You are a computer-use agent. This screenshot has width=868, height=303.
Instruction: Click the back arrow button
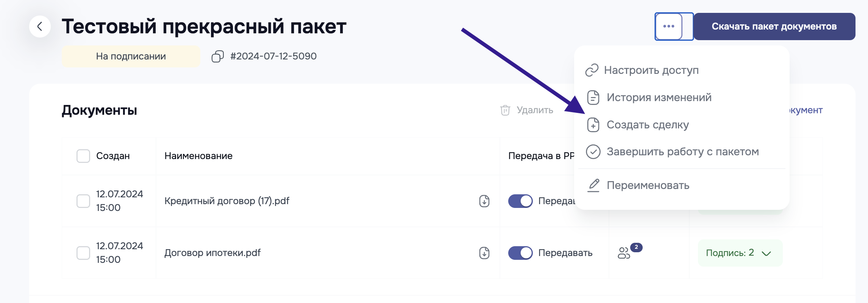(40, 27)
